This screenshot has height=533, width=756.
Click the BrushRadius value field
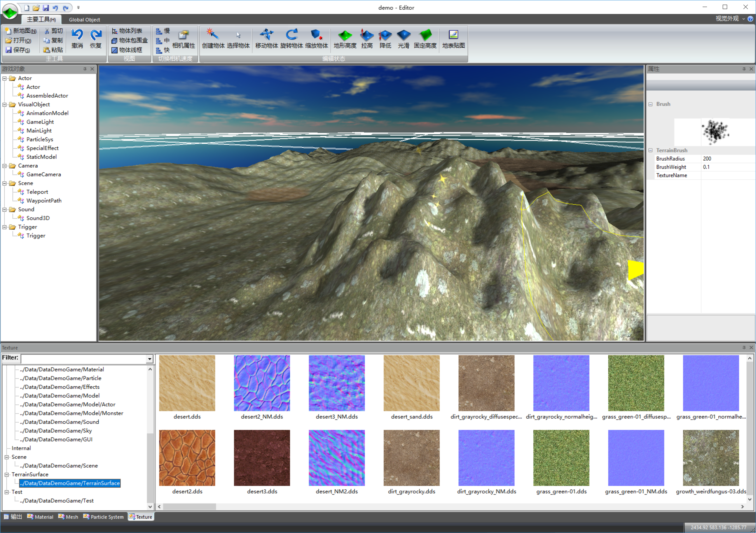tap(728, 159)
